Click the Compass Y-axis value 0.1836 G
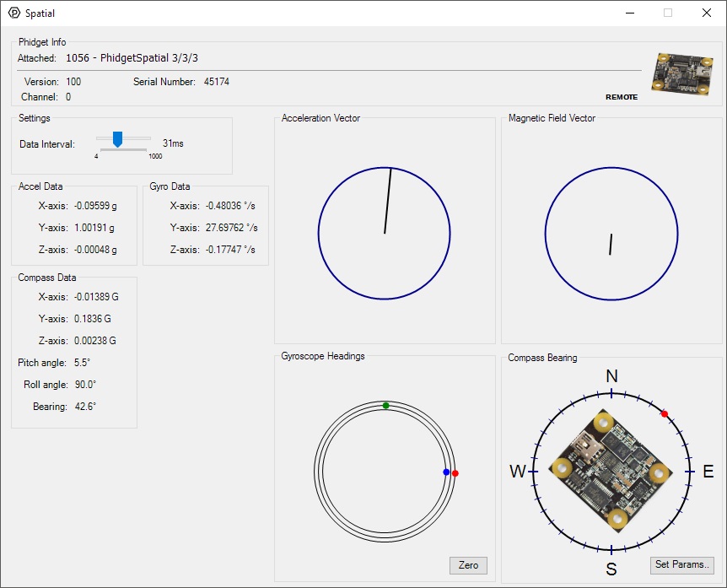The height and width of the screenshot is (588, 727). tap(93, 319)
